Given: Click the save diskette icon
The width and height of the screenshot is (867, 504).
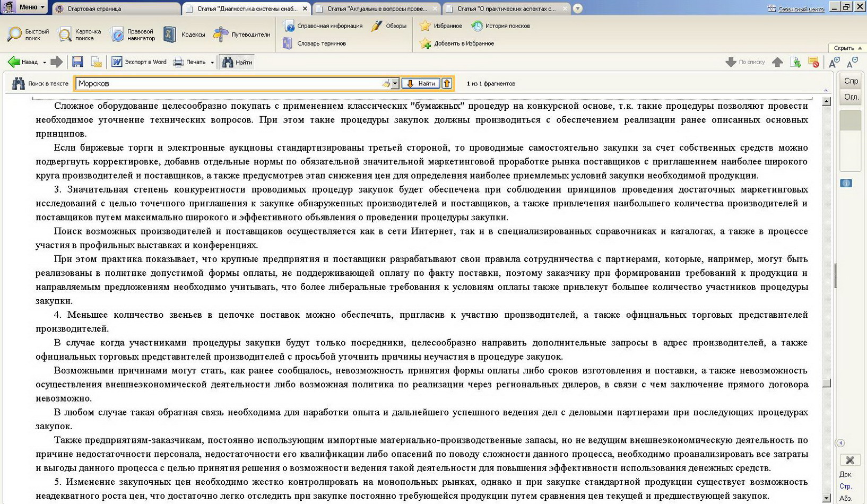Looking at the screenshot, I should click(x=77, y=62).
